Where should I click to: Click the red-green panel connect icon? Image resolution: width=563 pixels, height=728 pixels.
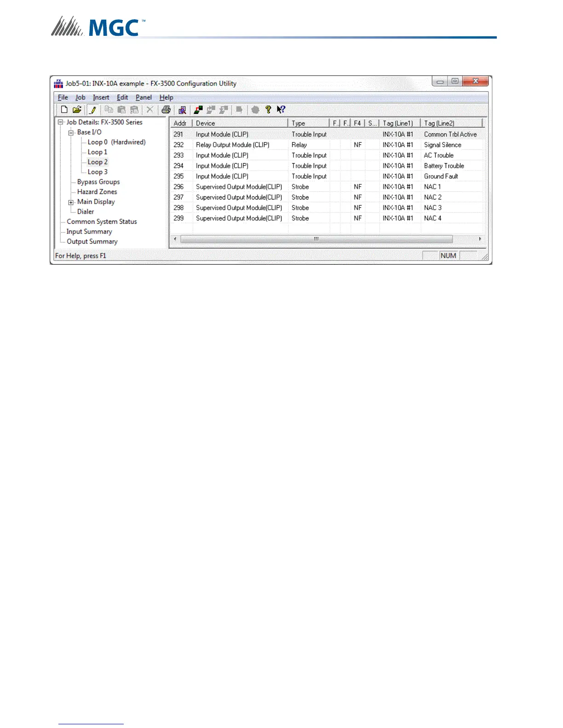198,109
